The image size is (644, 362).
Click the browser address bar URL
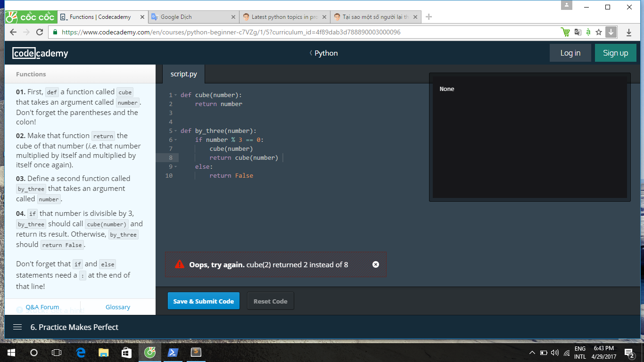(231, 33)
